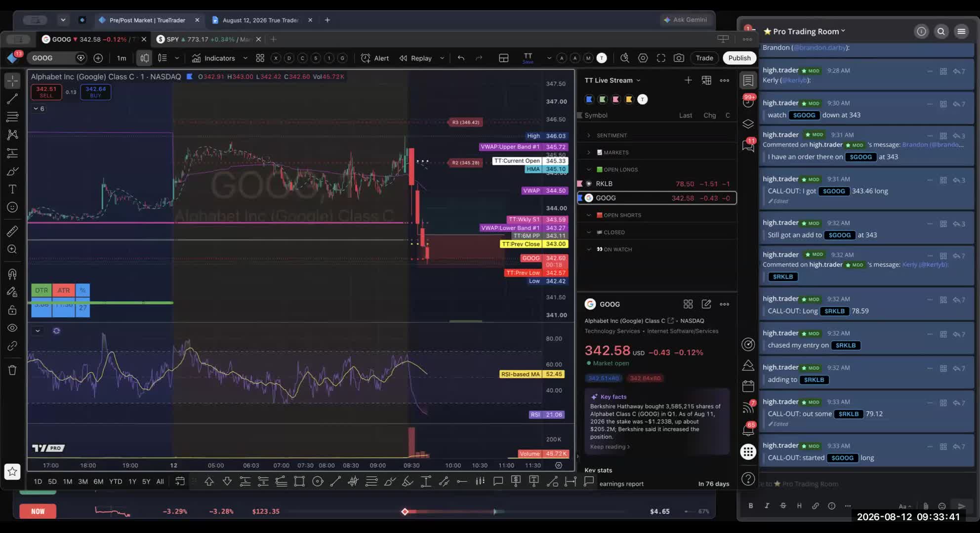Open the chat room info icon
Image resolution: width=980 pixels, height=533 pixels.
click(x=921, y=31)
